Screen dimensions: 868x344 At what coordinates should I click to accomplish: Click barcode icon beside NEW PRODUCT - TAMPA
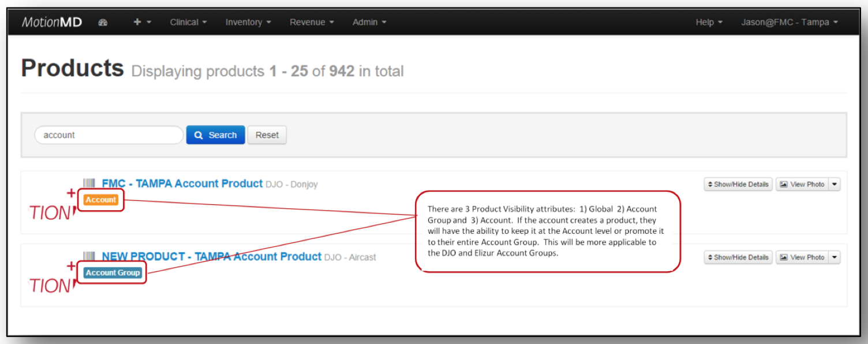coord(89,256)
